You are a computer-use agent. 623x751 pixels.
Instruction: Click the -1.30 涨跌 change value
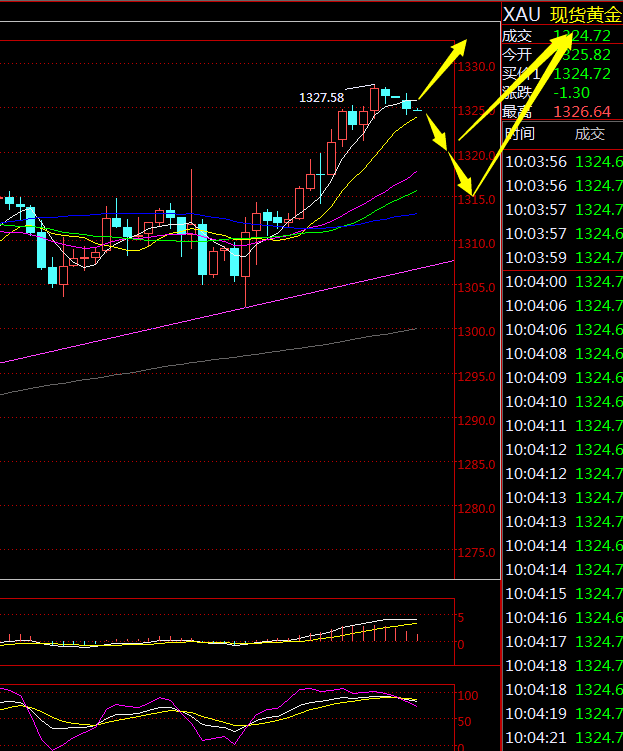(x=571, y=92)
